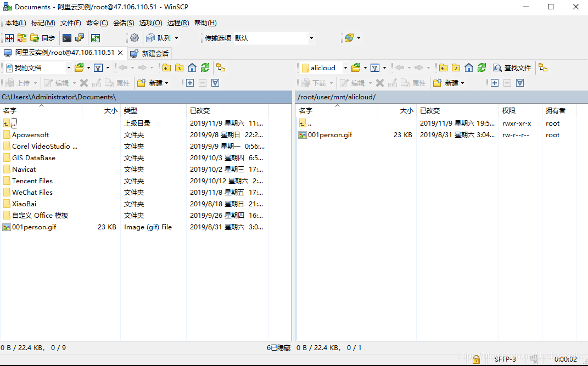The image size is (588, 366).
Task: Start the Synchronize (同步) tool
Action: click(43, 38)
